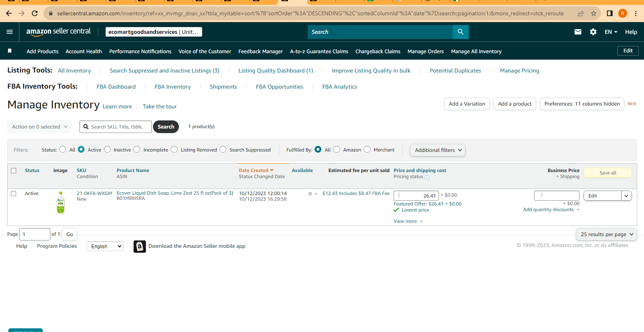Click the browser forward arrow
Viewport: 644px width, 332px height.
point(22,13)
